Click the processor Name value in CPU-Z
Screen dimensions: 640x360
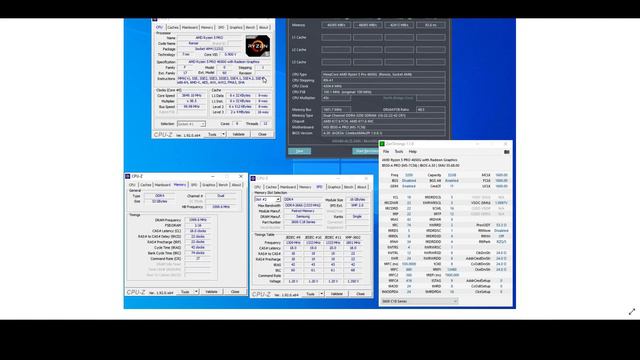tap(209, 38)
